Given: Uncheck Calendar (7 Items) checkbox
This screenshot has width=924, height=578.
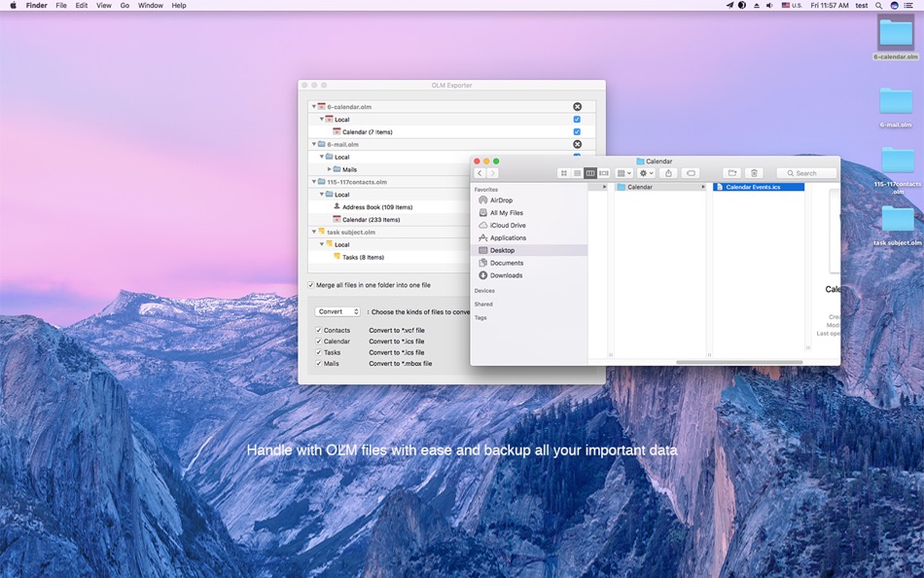Looking at the screenshot, I should [577, 131].
